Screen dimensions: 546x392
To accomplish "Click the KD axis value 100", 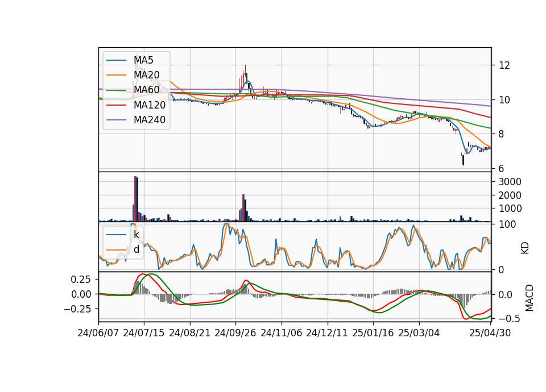I will 507,224.
